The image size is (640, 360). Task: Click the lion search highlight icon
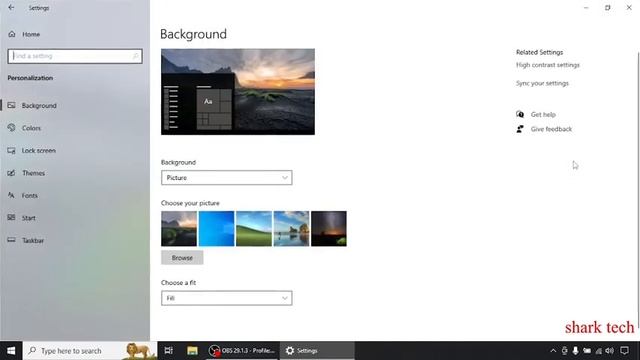pos(138,351)
